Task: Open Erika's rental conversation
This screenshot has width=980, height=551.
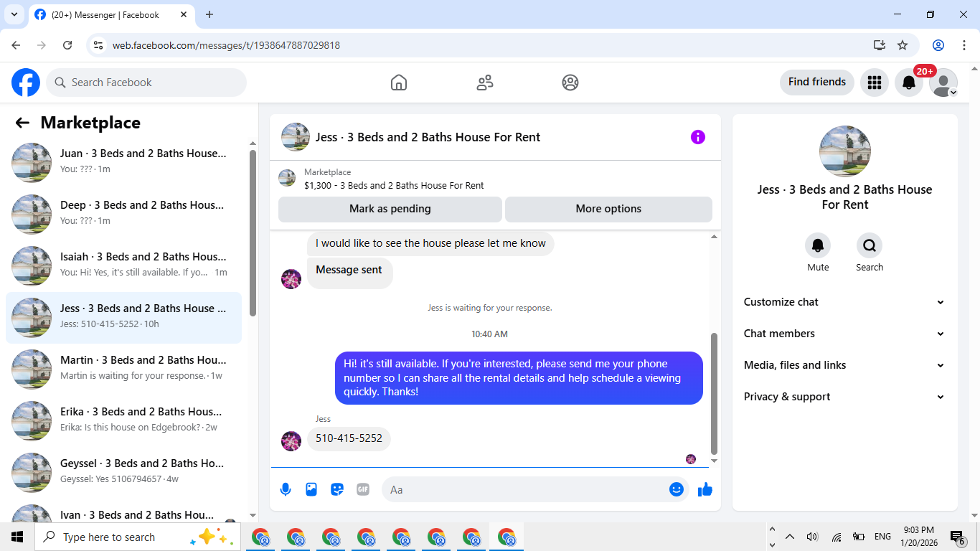Action: [123, 420]
